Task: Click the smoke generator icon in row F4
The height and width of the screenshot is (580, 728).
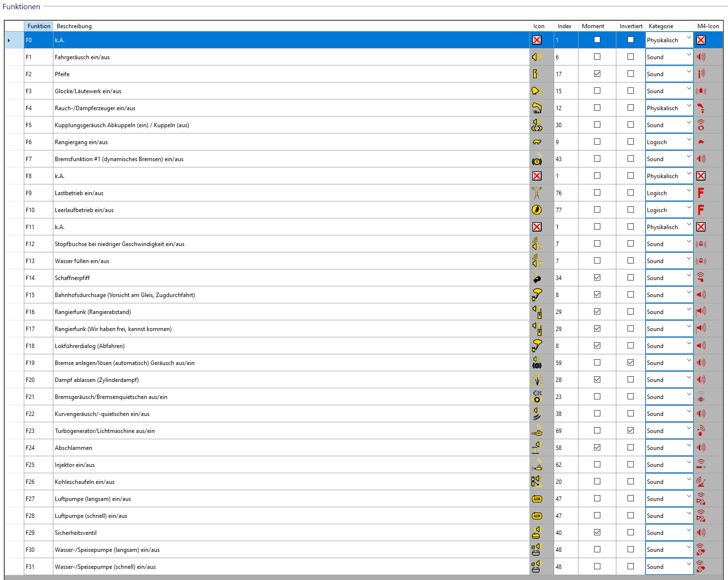Action: point(536,108)
